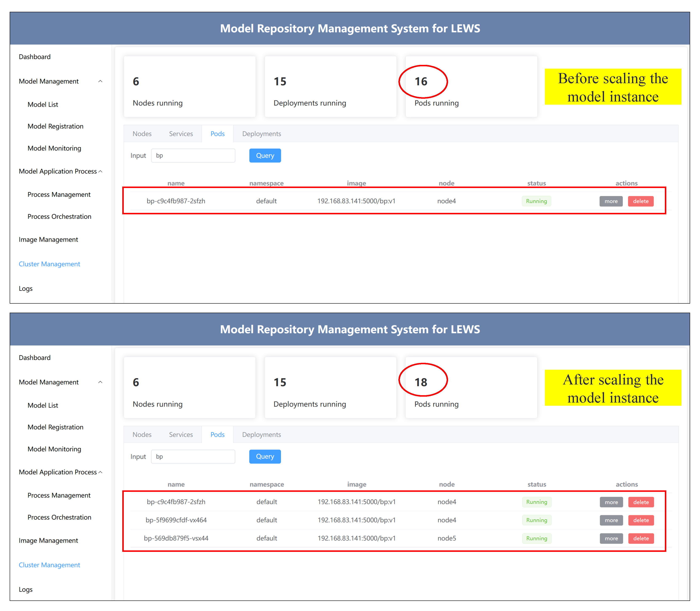The width and height of the screenshot is (700, 611).
Task: Switch to Deployments tab in after-scaling screen
Action: click(261, 435)
